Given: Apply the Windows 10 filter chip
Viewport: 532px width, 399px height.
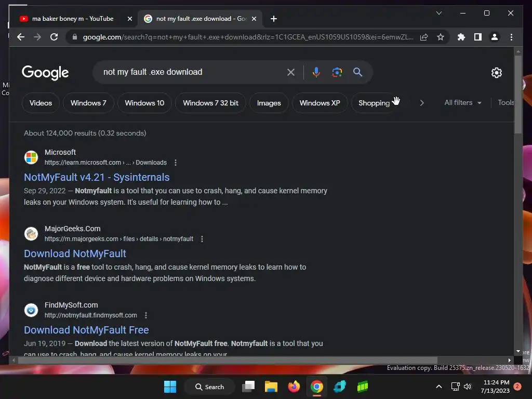Looking at the screenshot, I should (144, 103).
